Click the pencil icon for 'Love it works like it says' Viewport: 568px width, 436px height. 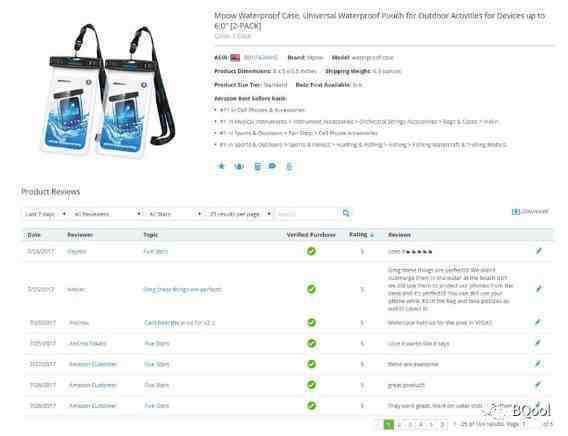538,343
